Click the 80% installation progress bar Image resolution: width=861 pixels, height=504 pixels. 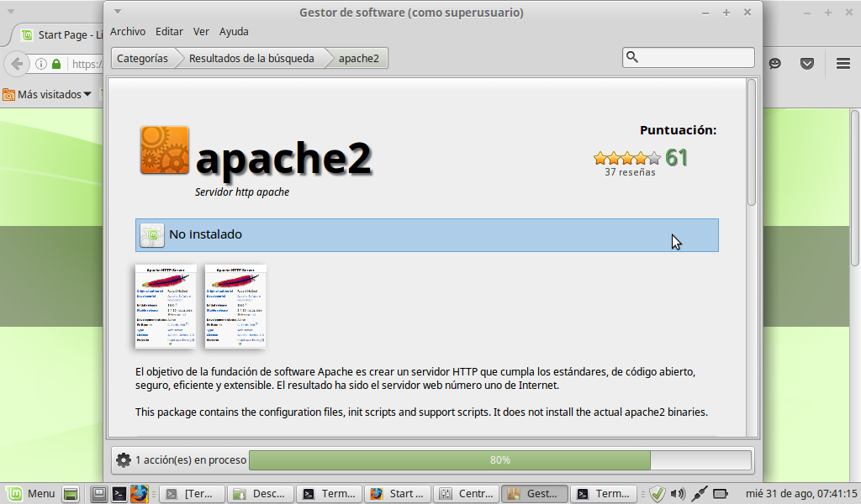coord(499,460)
